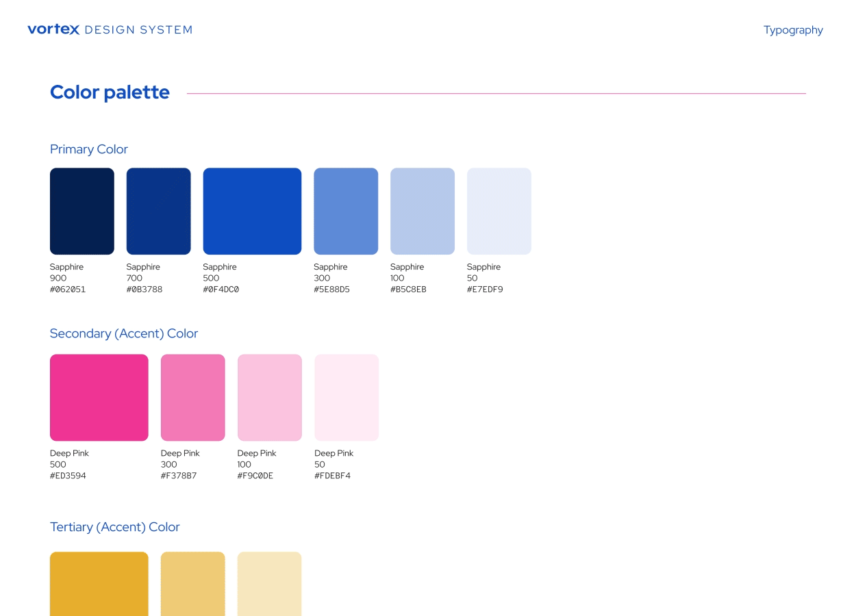Select the Sapphire 100 swatch
The image size is (856, 616).
tap(423, 211)
